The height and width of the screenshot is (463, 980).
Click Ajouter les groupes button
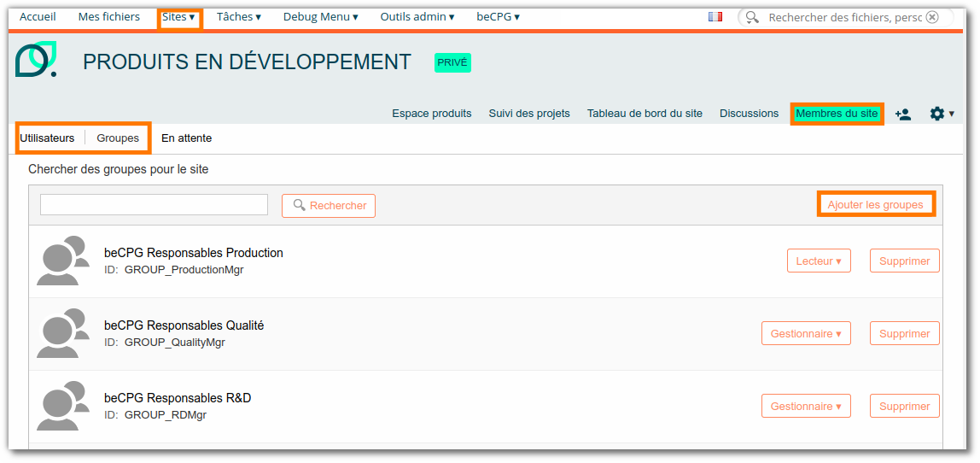[876, 205]
